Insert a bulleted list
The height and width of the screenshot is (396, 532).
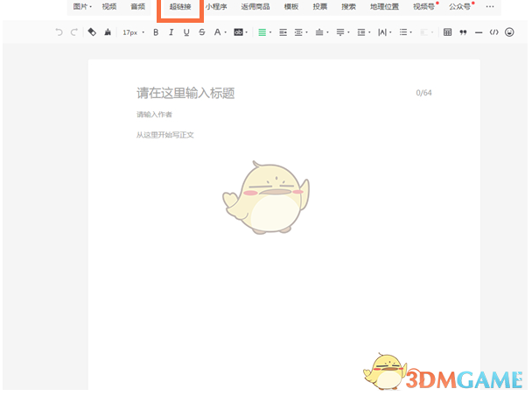click(x=403, y=32)
